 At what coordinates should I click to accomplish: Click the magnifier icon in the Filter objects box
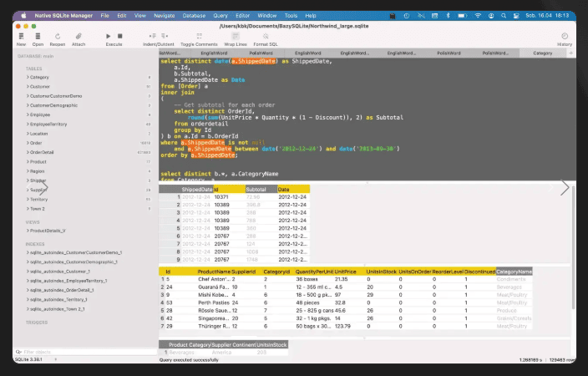pyautogui.click(x=18, y=352)
